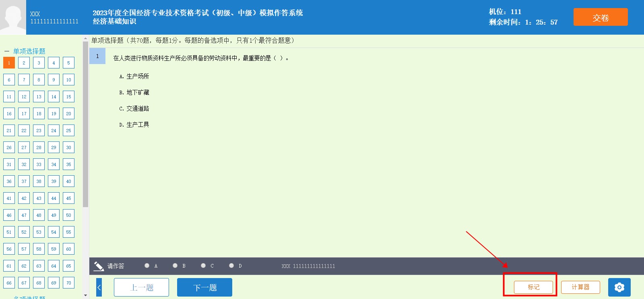Jump to question 13 in the navigator
This screenshot has height=299, width=644.
(x=39, y=97)
